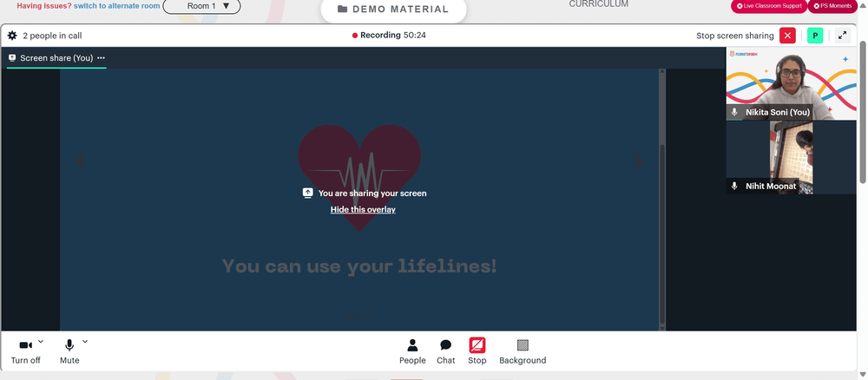This screenshot has width=868, height=380.
Task: Open the Room 1 dropdown
Action: pyautogui.click(x=201, y=6)
